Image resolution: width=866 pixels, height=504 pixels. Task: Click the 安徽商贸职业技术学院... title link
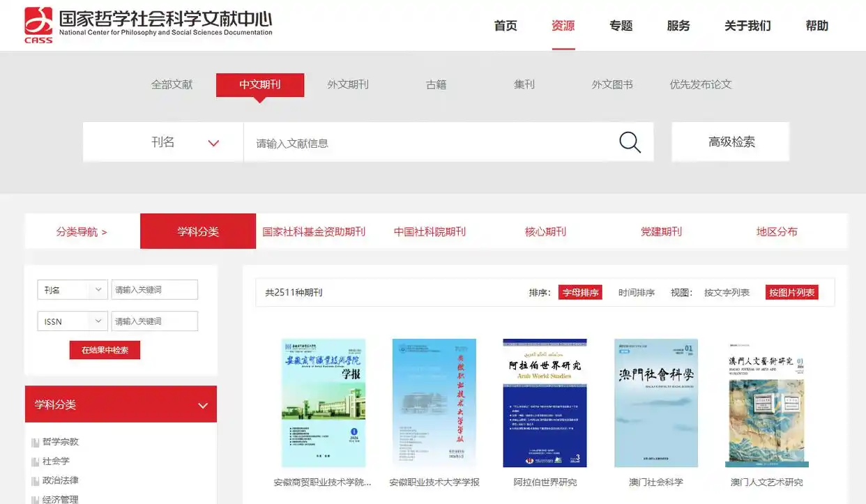pyautogui.click(x=323, y=482)
